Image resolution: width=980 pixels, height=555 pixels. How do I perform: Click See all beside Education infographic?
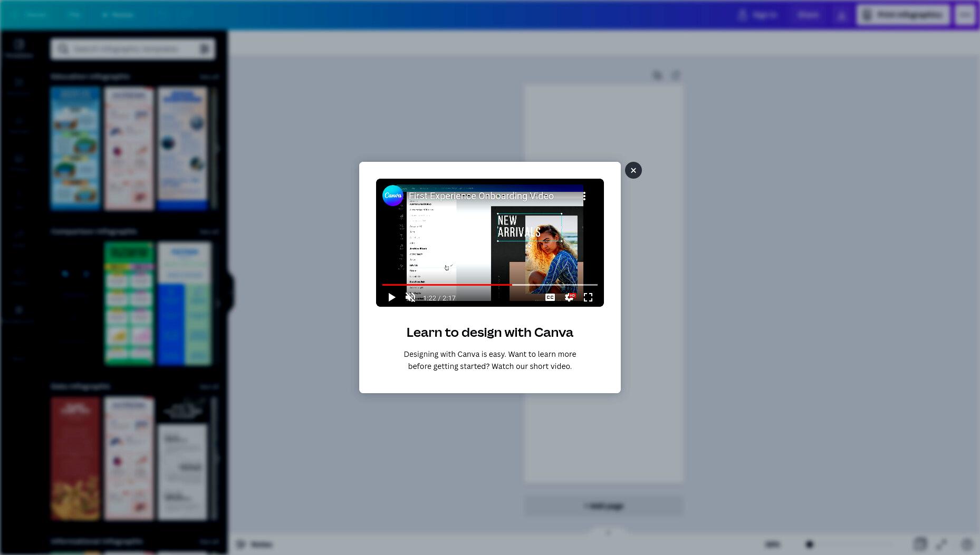pyautogui.click(x=209, y=77)
